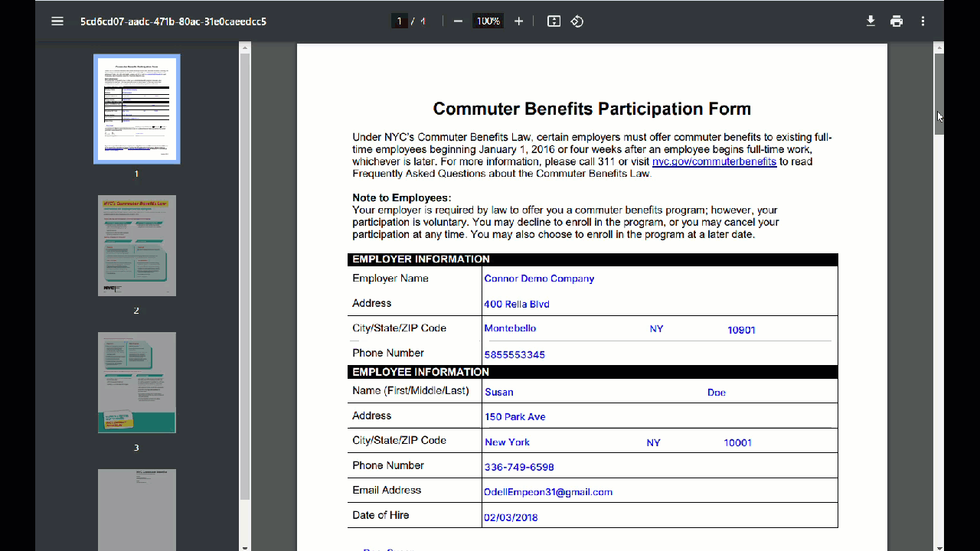980x551 pixels.
Task: Open the print dialog icon
Action: pos(897,21)
